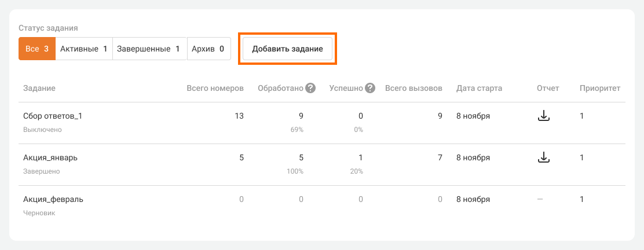Image resolution: width=644 pixels, height=250 pixels.
Task: Click the Отчет column header
Action: click(548, 89)
